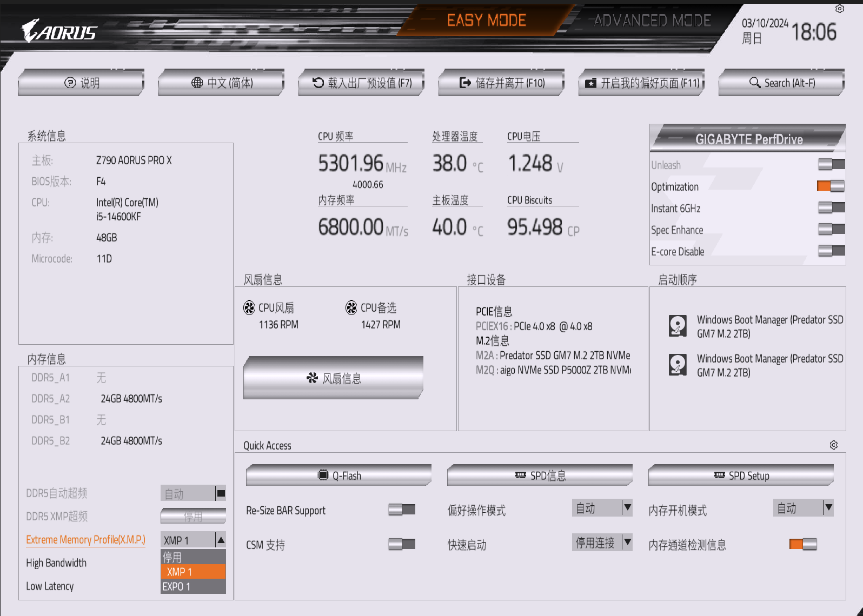Click 载入出厂预设值 (F7) button
Screen dimensions: 863x616
[x=361, y=83]
